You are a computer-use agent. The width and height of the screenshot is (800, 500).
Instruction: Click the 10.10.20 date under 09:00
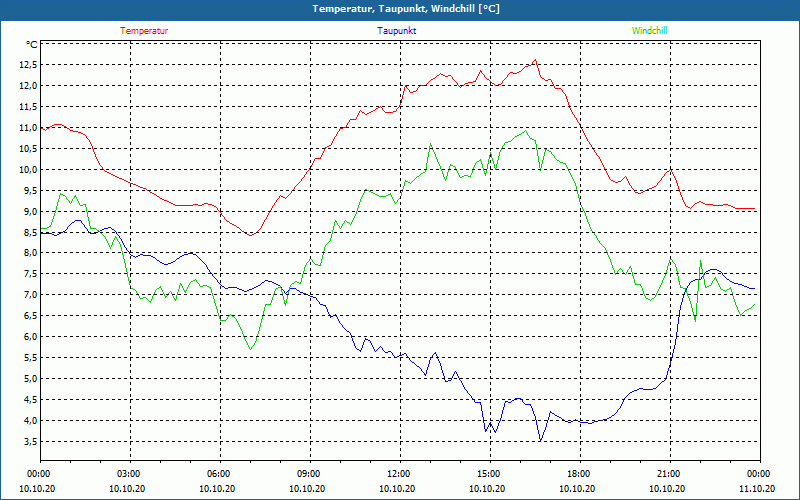307,488
